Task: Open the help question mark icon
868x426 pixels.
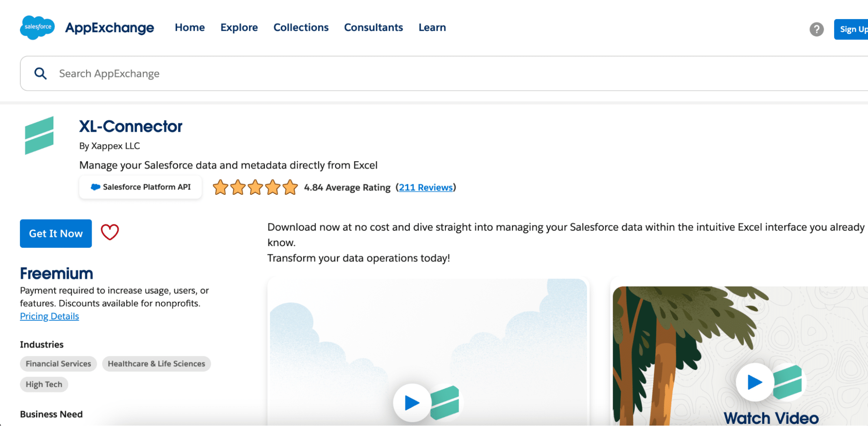Action: tap(816, 29)
